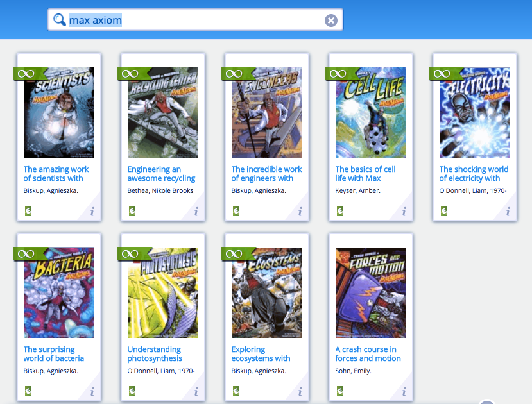
Task: Click the green eBook icon on photosynthesis card
Action: tap(132, 391)
